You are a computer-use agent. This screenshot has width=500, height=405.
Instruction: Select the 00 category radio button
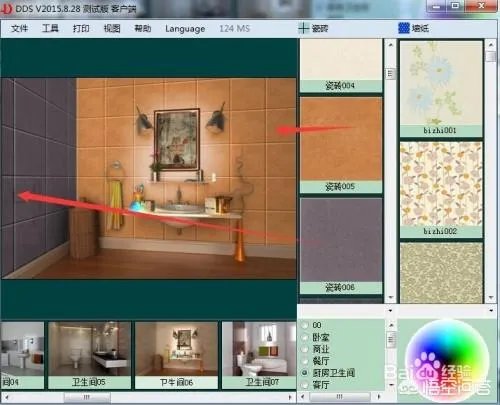(304, 325)
